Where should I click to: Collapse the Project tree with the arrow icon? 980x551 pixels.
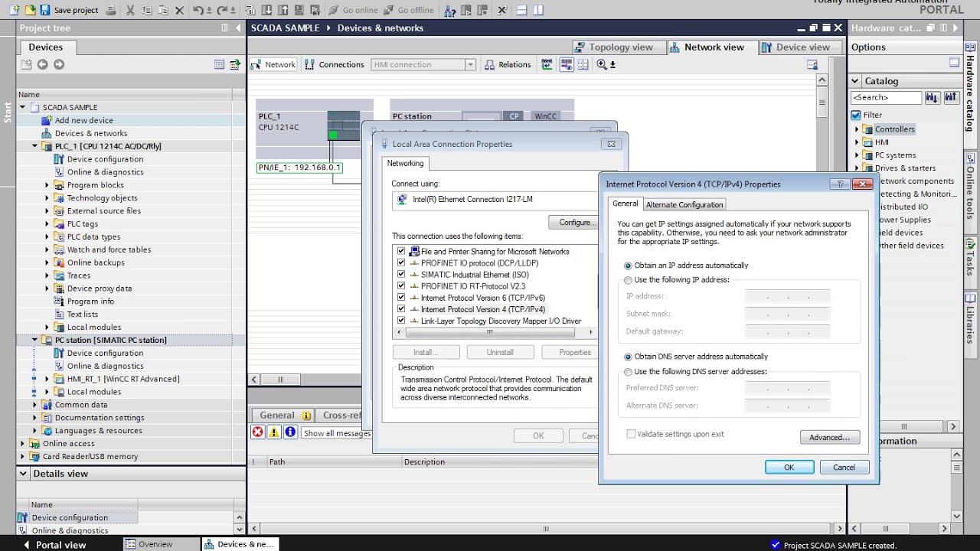click(x=237, y=28)
